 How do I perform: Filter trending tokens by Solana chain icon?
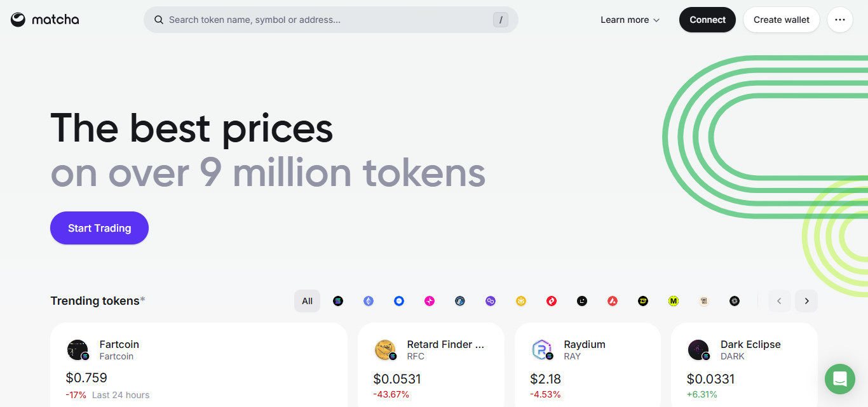pyautogui.click(x=338, y=301)
